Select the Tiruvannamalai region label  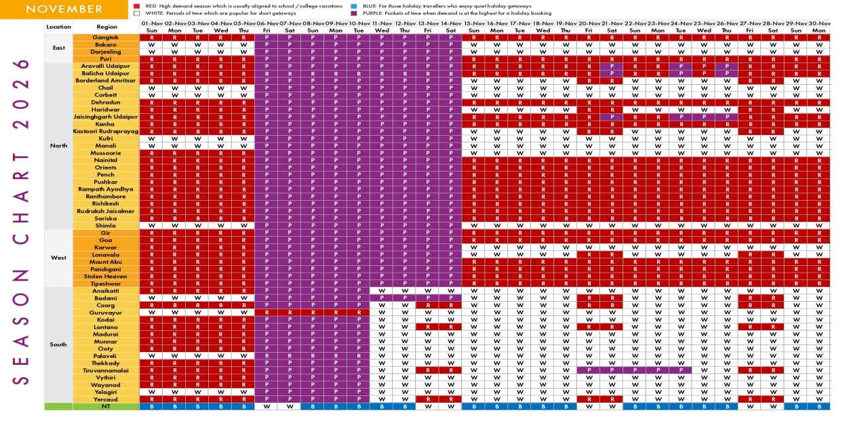(x=105, y=370)
